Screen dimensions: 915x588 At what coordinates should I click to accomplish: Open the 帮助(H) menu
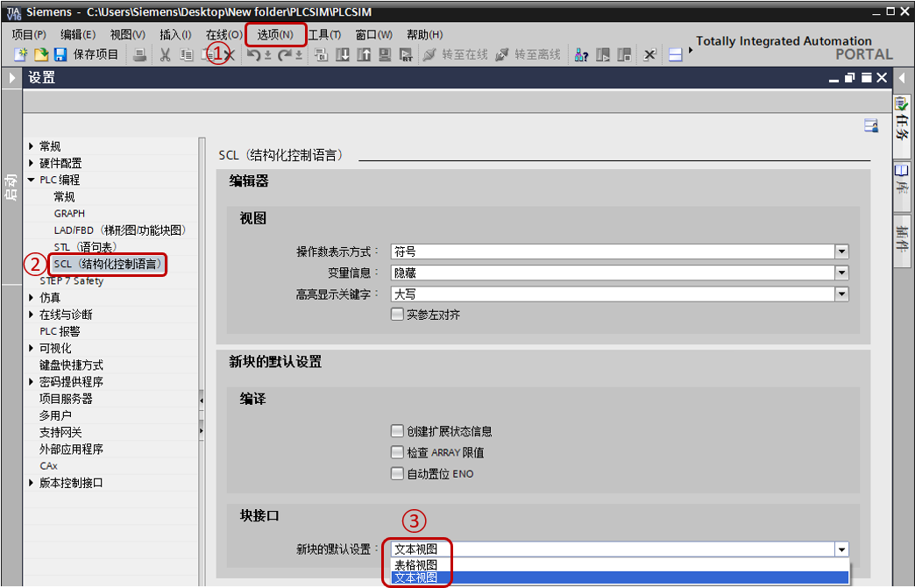click(425, 35)
